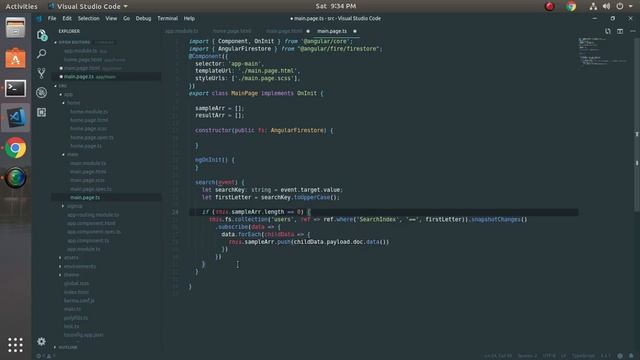Open the clock showing Sat 9:34 PM
The height and width of the screenshot is (360, 640).
(x=336, y=6)
